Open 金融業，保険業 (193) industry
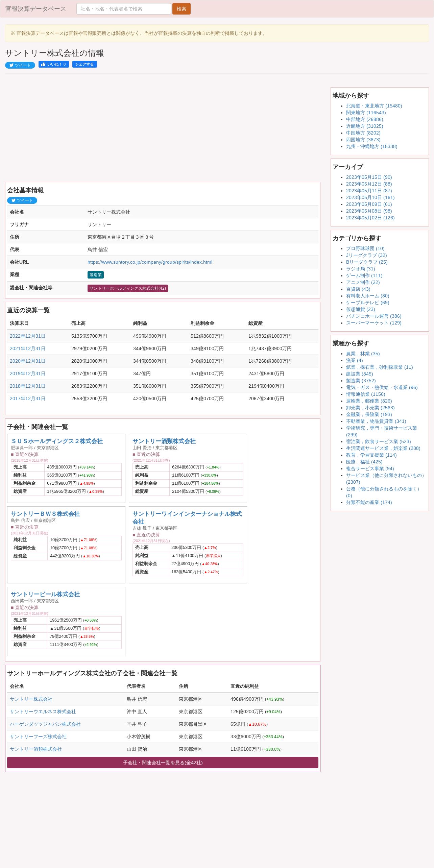This screenshot has width=434, height=868. click(x=369, y=414)
